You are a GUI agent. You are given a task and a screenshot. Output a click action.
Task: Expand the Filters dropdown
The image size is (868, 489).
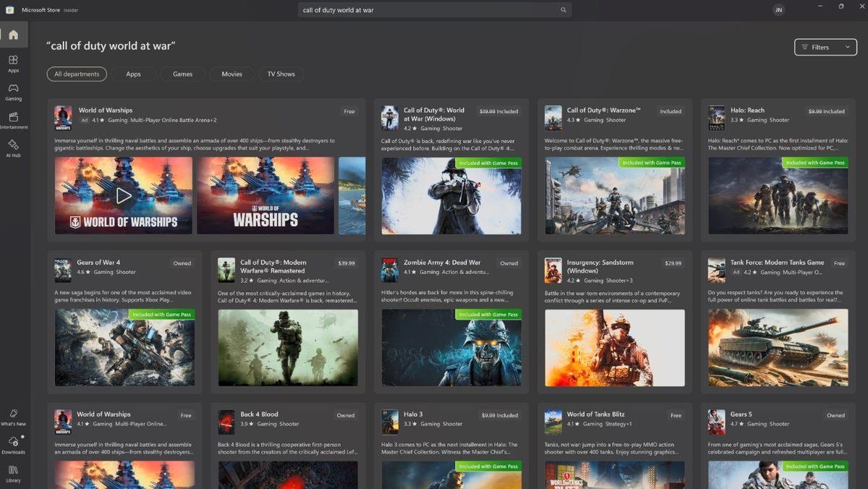(x=824, y=46)
